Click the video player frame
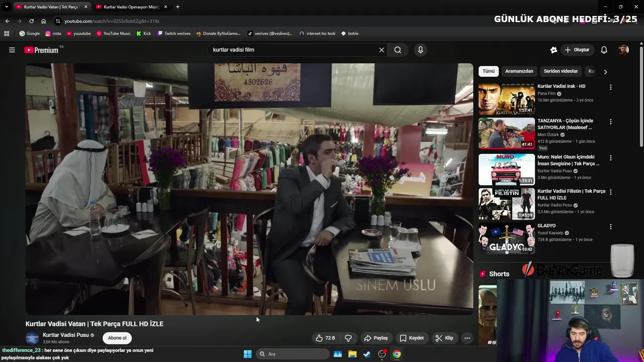Viewport: 644px width, 362px height. click(249, 189)
